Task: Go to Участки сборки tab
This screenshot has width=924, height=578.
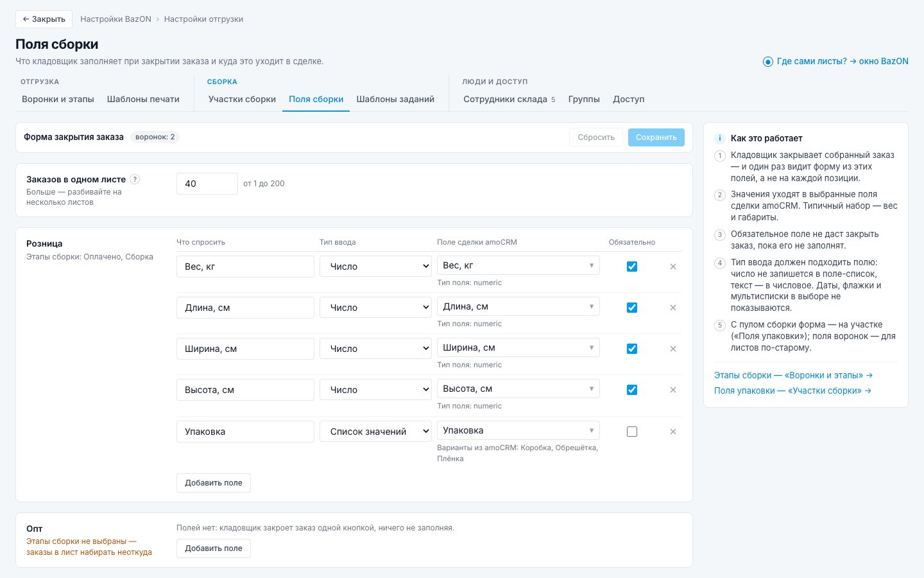Action: [x=242, y=99]
